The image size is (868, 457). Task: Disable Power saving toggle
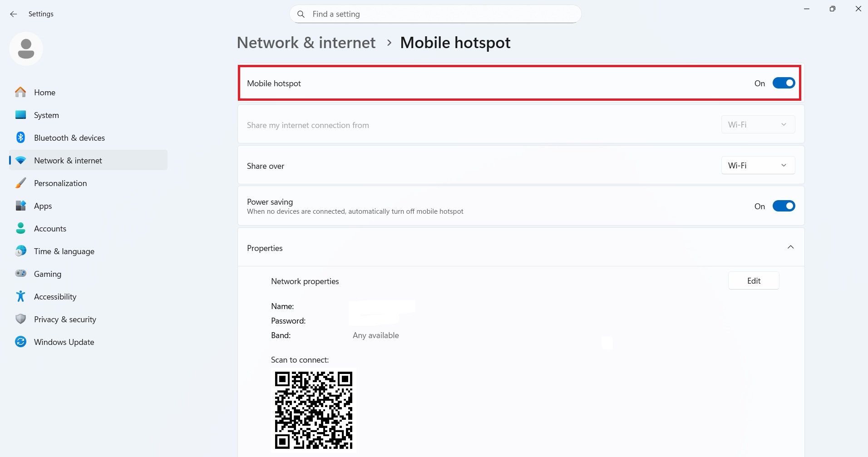[783, 206]
